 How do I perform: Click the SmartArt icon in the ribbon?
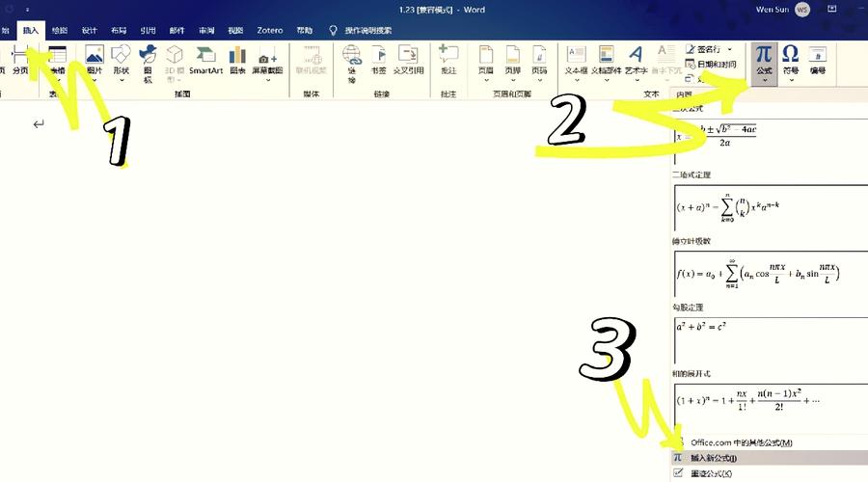tap(206, 58)
